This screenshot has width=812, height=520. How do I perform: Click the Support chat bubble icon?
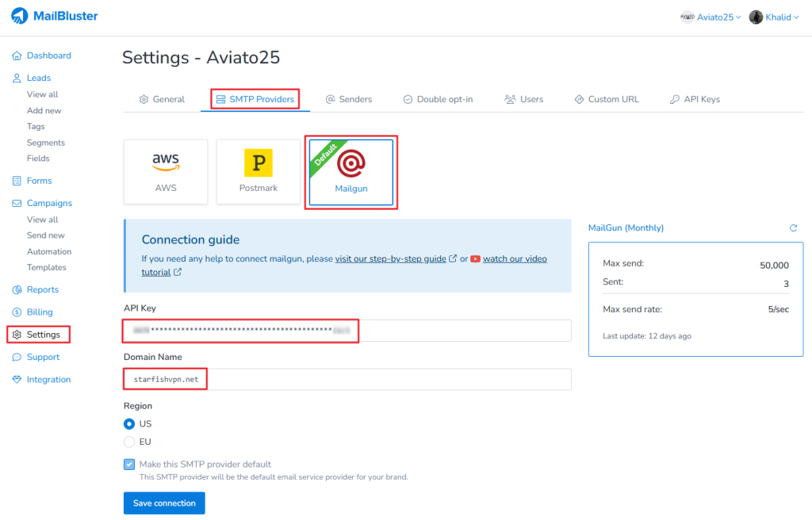pos(17,357)
